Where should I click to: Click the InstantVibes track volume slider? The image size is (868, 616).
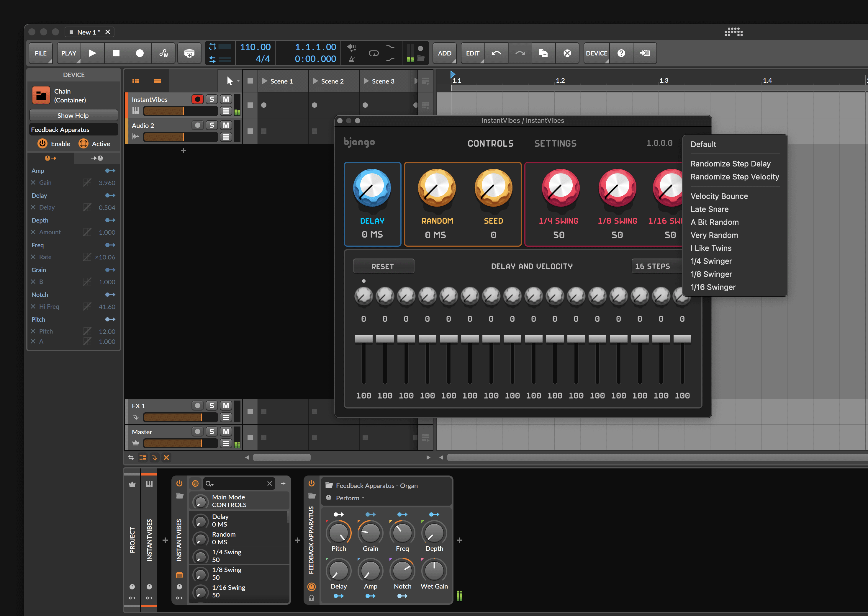coord(181,111)
